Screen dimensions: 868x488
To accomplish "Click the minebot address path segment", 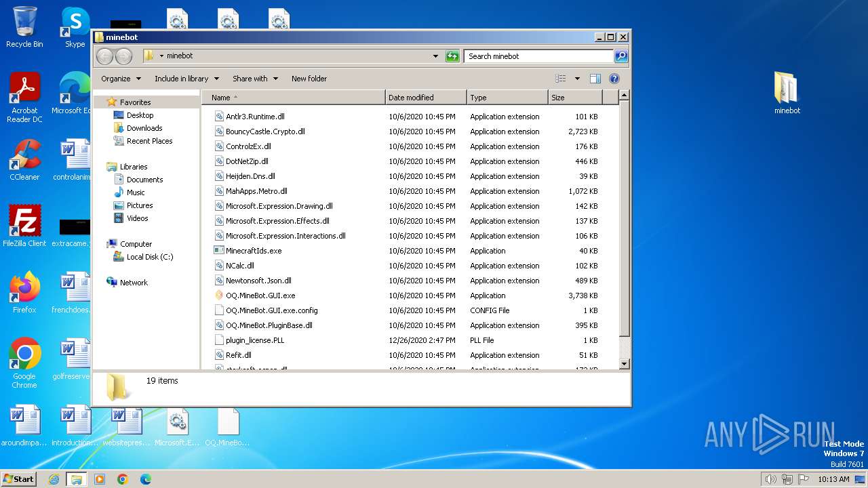I will click(180, 56).
